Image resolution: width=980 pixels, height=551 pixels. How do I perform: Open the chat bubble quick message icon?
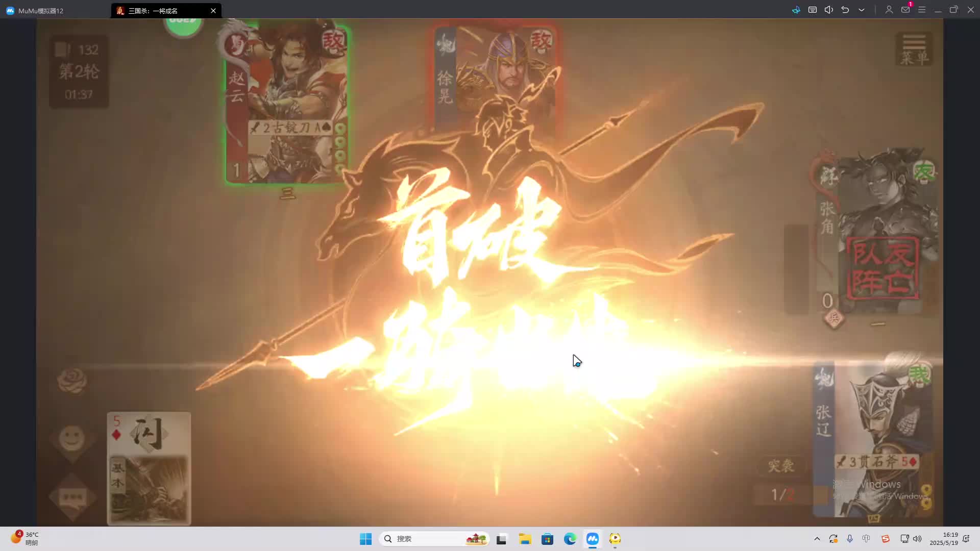coord(72,497)
